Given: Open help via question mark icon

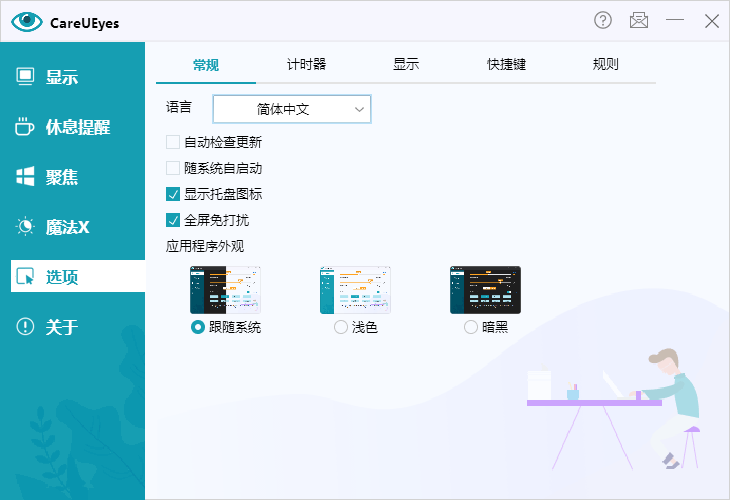Looking at the screenshot, I should [603, 20].
